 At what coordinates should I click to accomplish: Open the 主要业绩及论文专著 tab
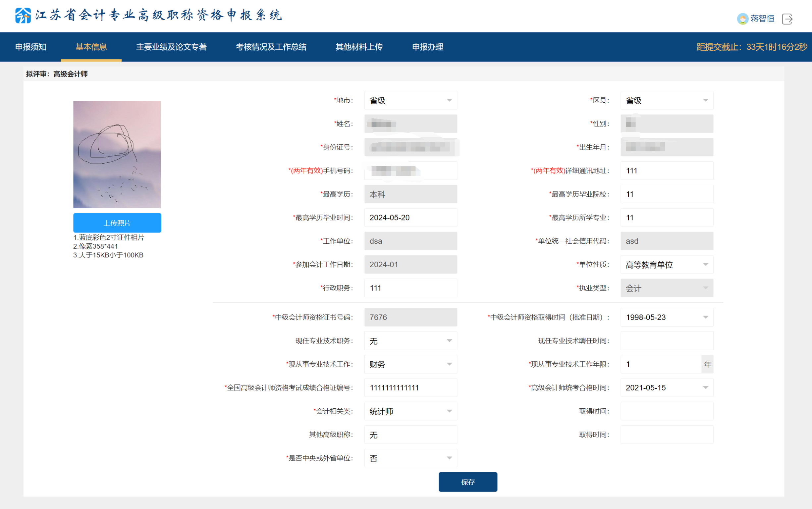[171, 47]
